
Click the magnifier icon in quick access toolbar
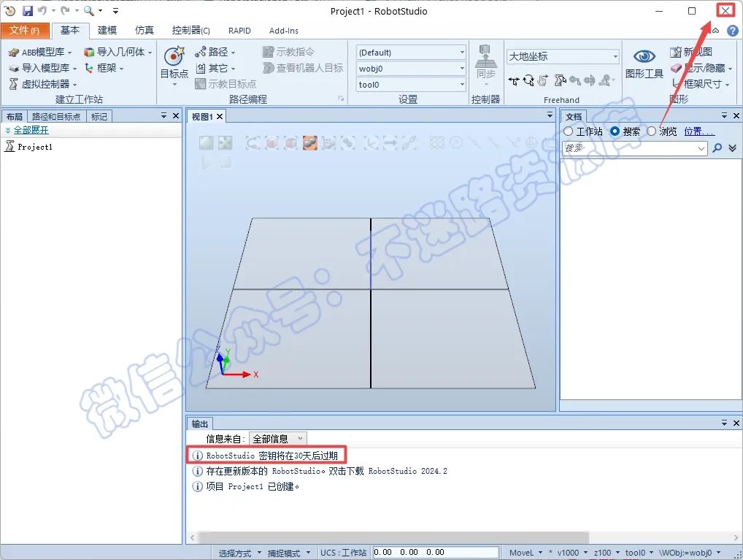coord(88,10)
